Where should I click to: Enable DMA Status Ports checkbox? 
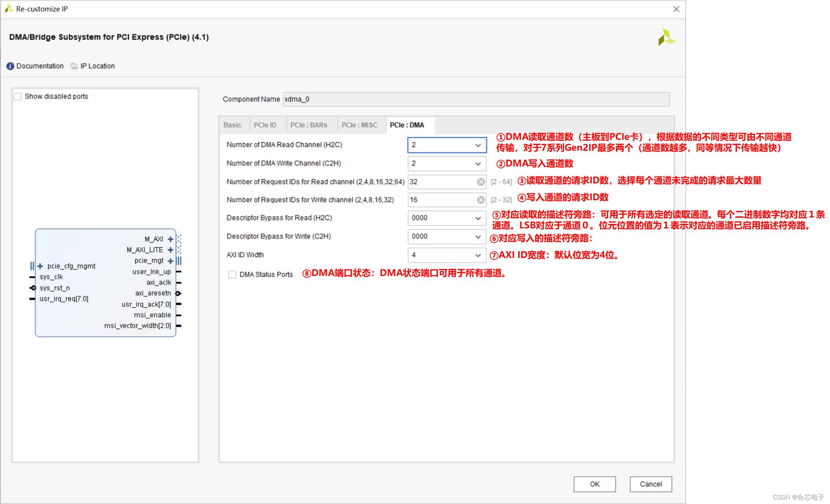click(232, 274)
